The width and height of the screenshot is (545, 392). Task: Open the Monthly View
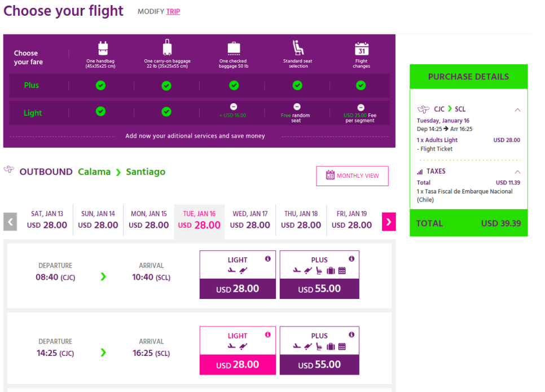tap(352, 175)
